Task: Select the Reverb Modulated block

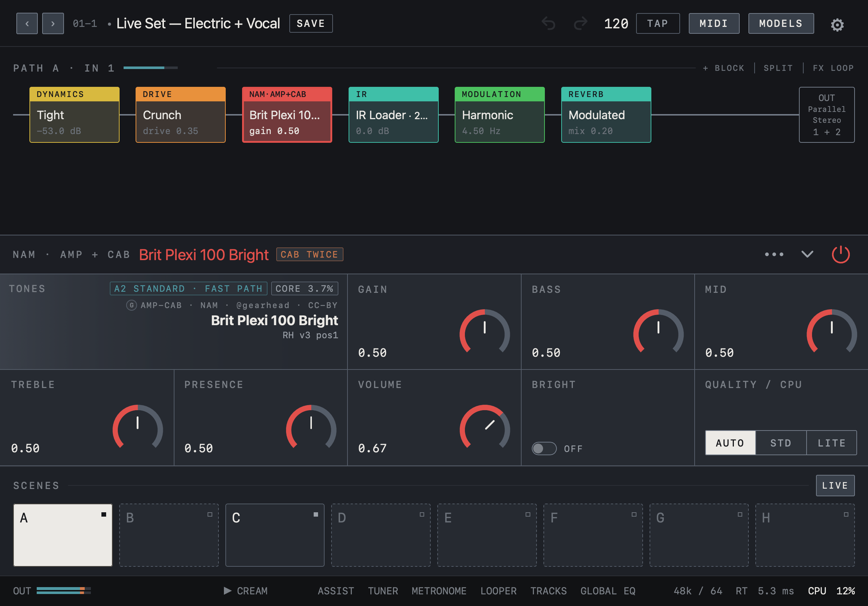Action: (606, 114)
